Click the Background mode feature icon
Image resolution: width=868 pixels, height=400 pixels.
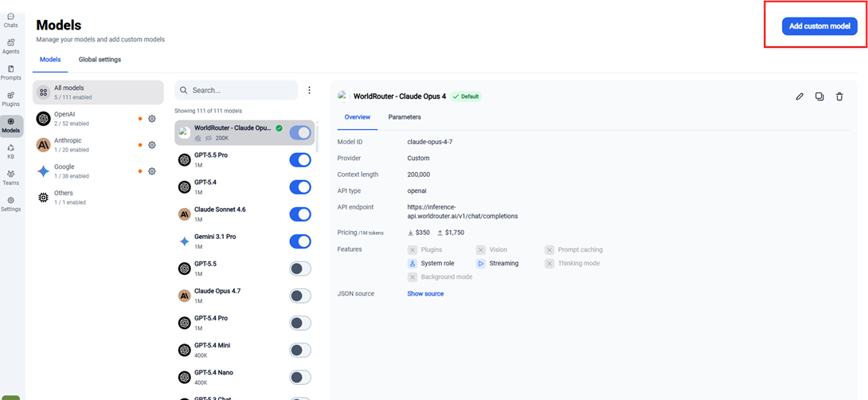(x=412, y=277)
